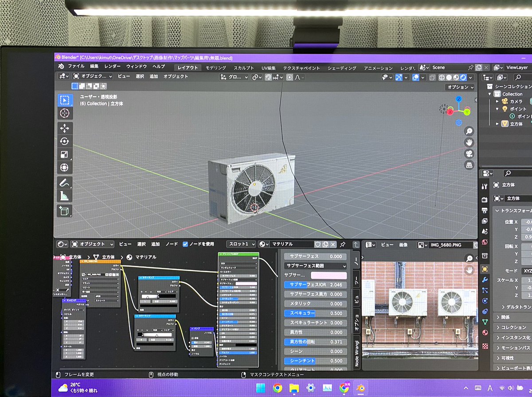The image size is (532, 397).
Task: Adjust the Specular 0.500 slider in sidebar
Action: click(315, 313)
